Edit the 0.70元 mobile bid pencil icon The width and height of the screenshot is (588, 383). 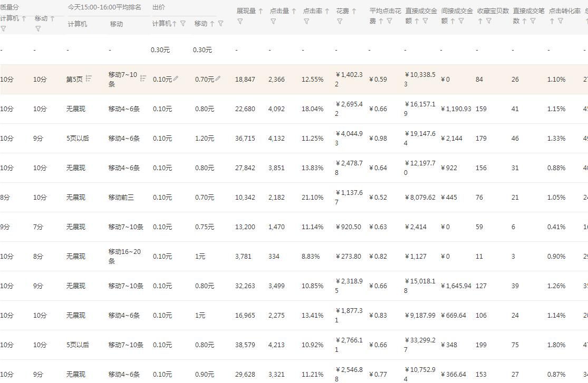(218, 78)
